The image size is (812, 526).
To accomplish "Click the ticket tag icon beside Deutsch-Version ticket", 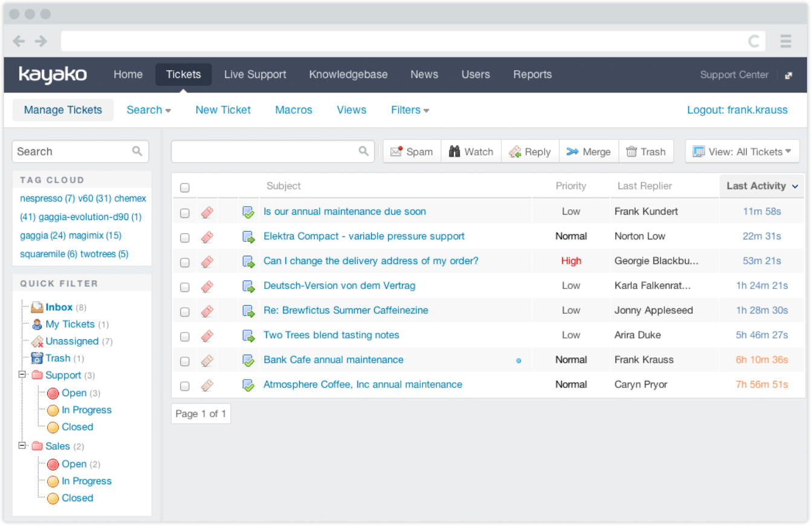I will pyautogui.click(x=207, y=286).
